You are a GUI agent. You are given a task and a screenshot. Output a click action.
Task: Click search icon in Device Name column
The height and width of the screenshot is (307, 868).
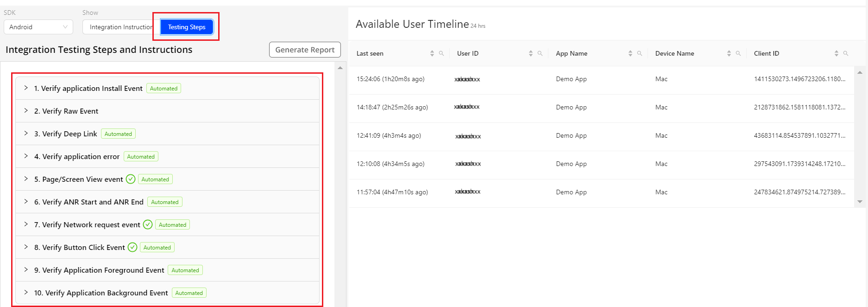pyautogui.click(x=738, y=53)
